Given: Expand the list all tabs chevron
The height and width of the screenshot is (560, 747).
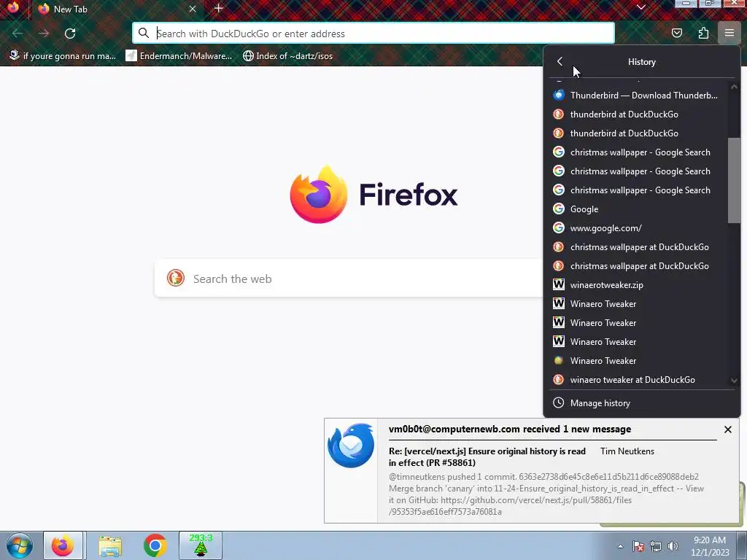Looking at the screenshot, I should pyautogui.click(x=640, y=7).
